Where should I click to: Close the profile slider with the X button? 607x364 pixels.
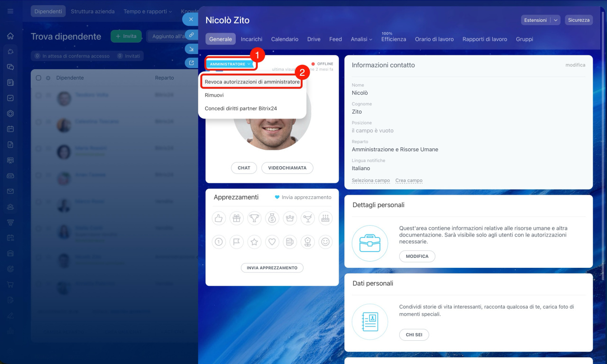(x=191, y=19)
